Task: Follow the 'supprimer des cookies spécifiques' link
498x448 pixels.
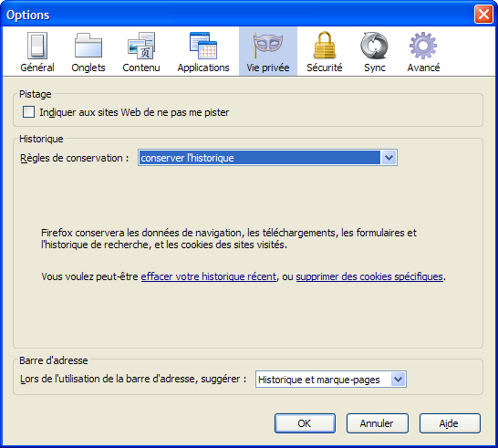Action: (369, 276)
